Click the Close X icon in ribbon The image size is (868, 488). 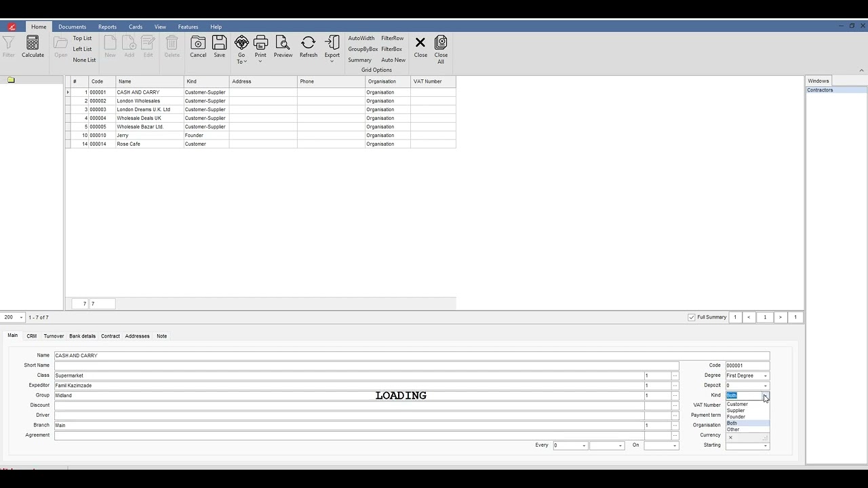(x=420, y=43)
